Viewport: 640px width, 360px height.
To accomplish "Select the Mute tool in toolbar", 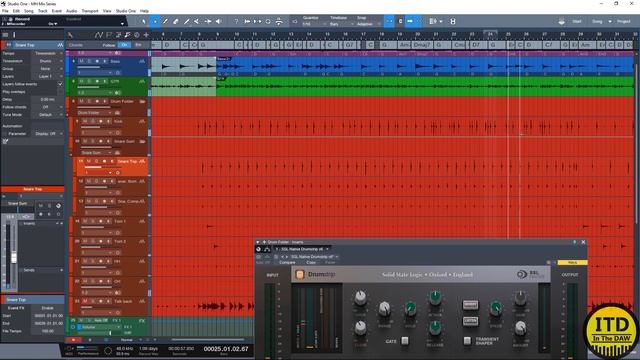I will point(197,21).
